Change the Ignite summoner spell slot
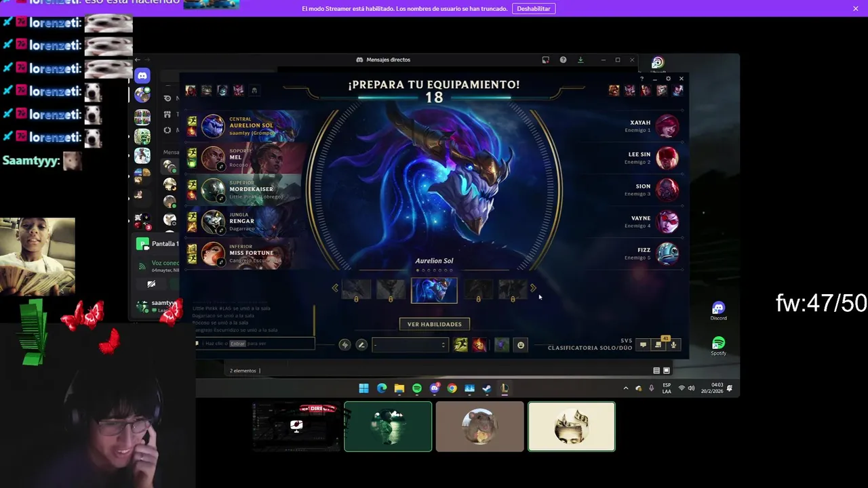Viewport: 868px width, 488px height. tap(479, 345)
